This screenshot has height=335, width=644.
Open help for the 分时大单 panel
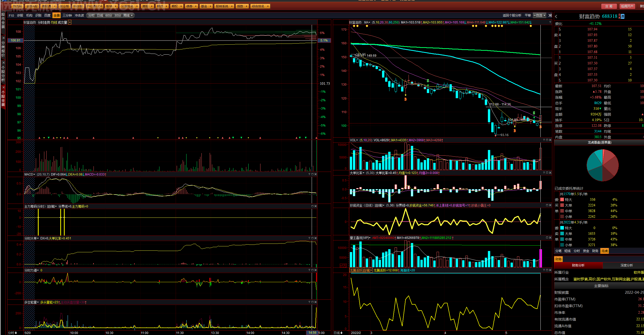[309, 238]
